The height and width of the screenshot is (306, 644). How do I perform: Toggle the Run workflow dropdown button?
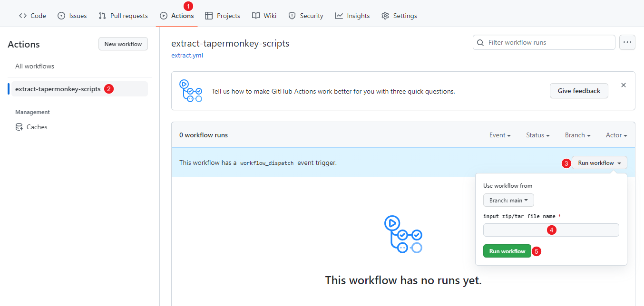(x=599, y=163)
